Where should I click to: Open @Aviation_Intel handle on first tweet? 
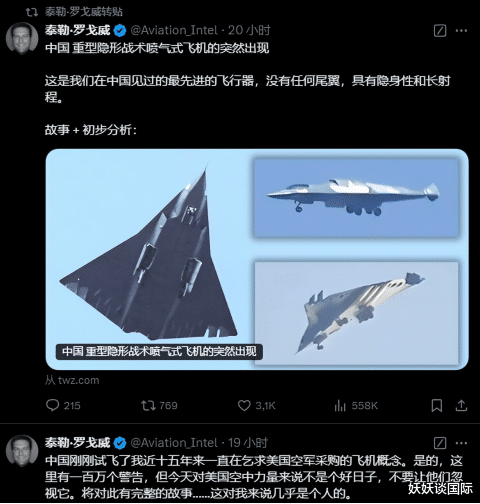coord(174,30)
